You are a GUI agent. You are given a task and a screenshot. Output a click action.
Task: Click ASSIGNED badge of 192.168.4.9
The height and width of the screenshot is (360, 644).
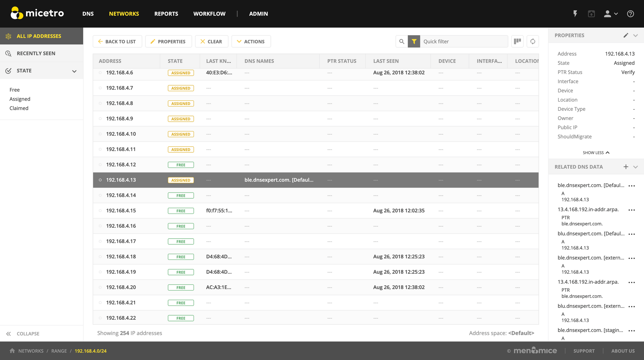(x=181, y=119)
